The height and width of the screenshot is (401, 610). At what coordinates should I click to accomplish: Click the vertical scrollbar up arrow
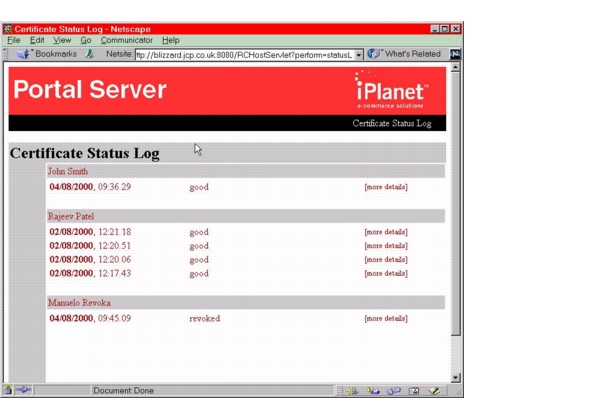[x=455, y=67]
